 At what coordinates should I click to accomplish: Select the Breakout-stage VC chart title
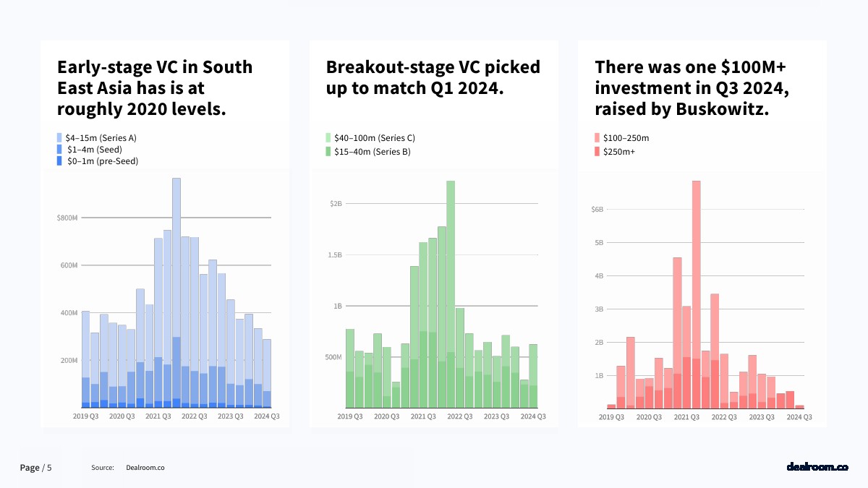(433, 78)
